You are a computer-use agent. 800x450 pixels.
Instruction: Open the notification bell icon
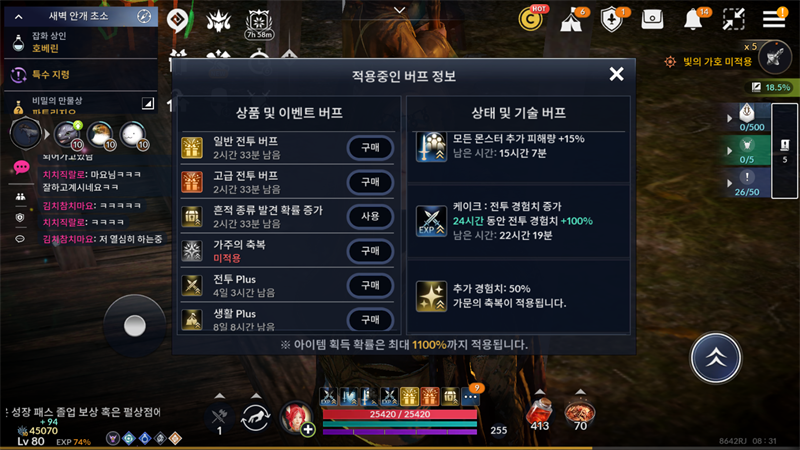[693, 20]
